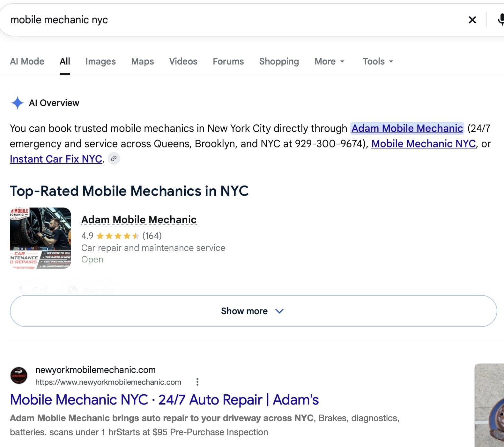
Task: Start voice search with the microphone icon
Action: pos(500,20)
